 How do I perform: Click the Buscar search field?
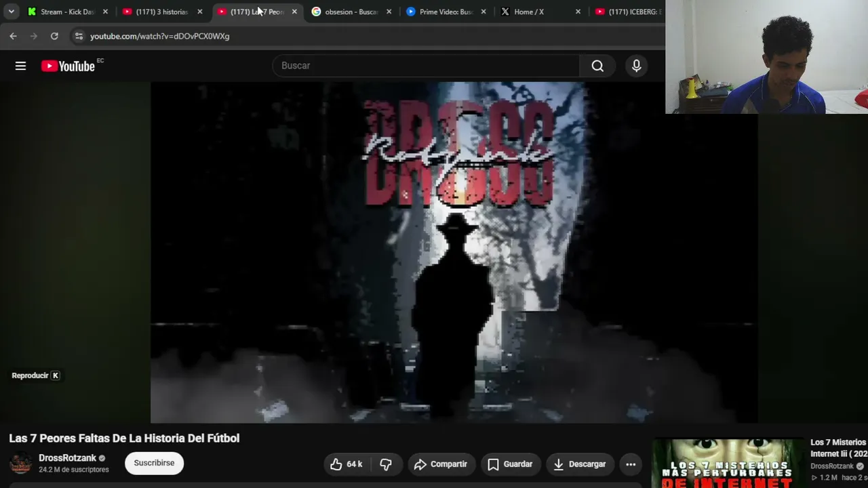point(426,66)
